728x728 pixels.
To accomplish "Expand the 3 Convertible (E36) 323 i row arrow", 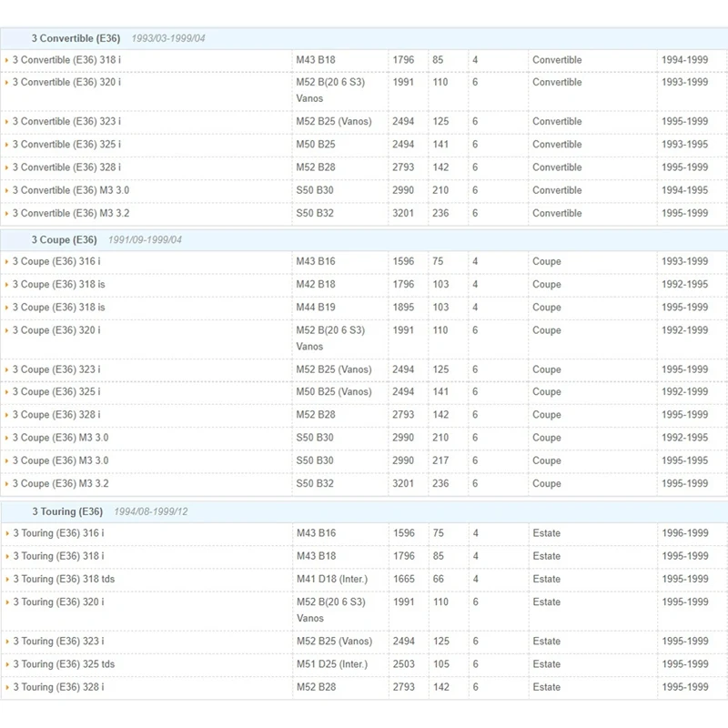I will click(6, 122).
